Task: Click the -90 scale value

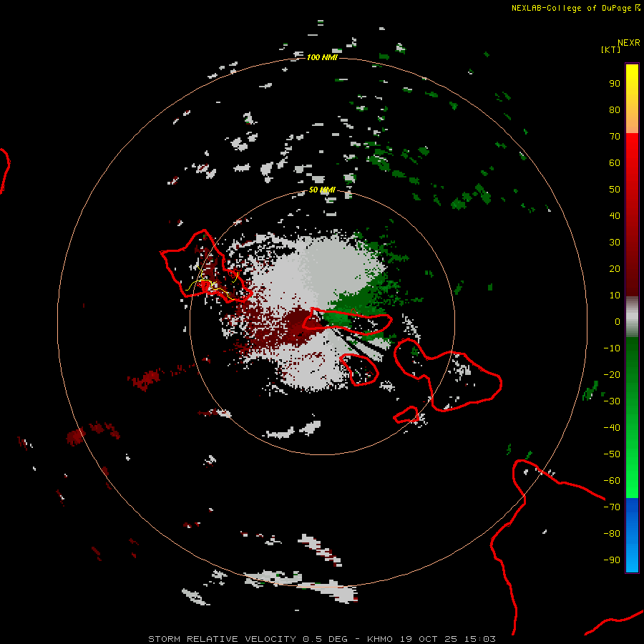Action: pyautogui.click(x=612, y=560)
